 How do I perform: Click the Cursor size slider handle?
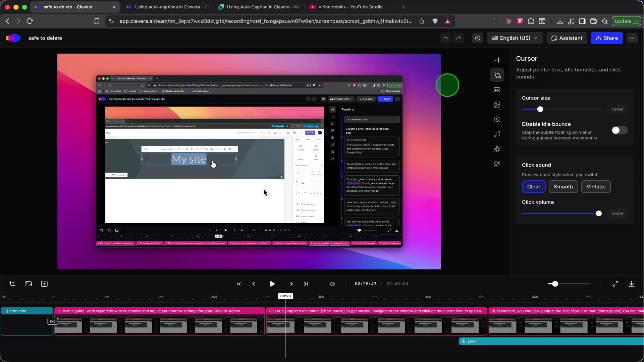tap(540, 109)
